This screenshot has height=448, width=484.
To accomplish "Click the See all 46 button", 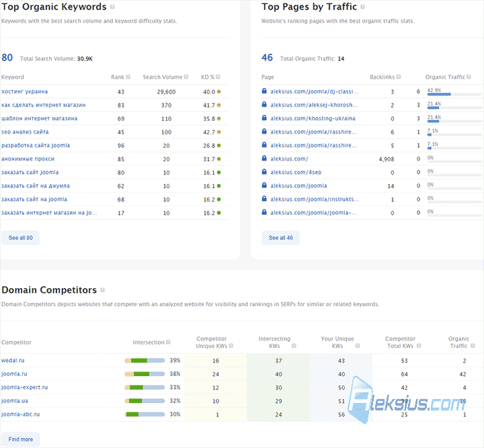I will [x=280, y=238].
